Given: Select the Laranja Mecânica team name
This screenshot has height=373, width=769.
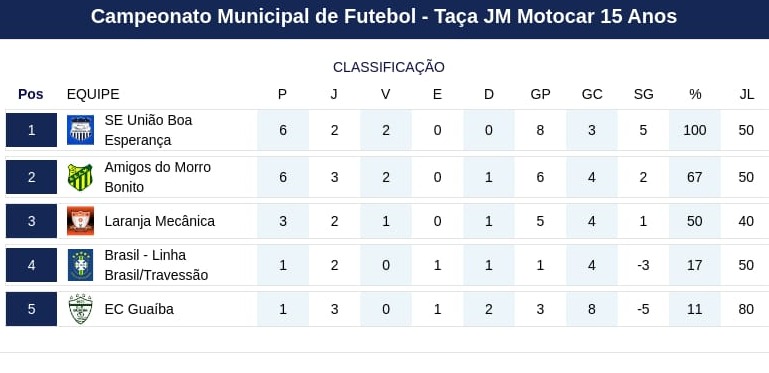Looking at the screenshot, I should (159, 221).
